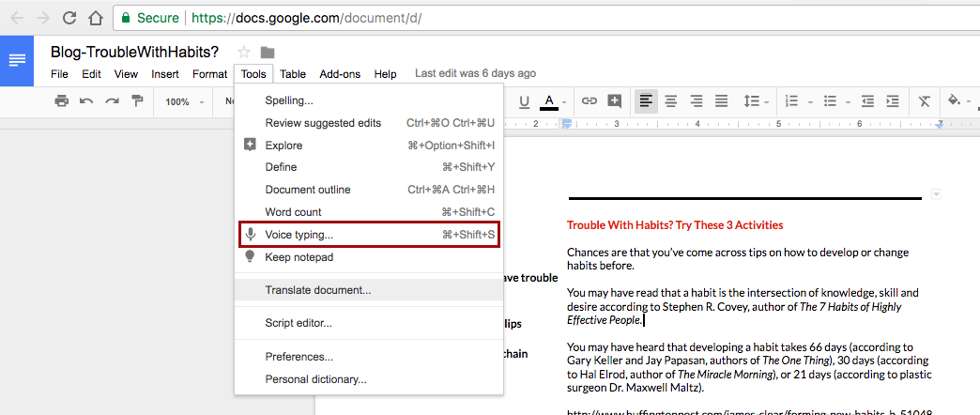Close the open Tools menu
Image resolution: width=980 pixels, height=415 pixels.
coord(253,74)
